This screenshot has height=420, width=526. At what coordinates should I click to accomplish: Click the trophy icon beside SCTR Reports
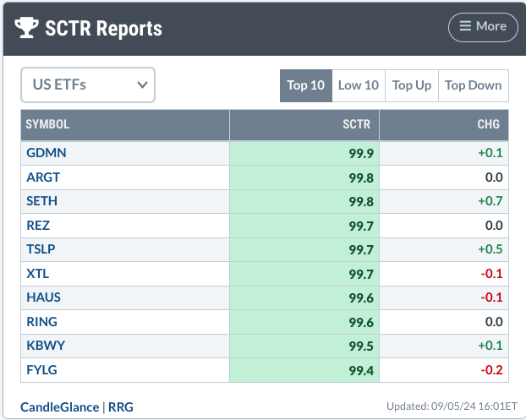[x=27, y=28]
